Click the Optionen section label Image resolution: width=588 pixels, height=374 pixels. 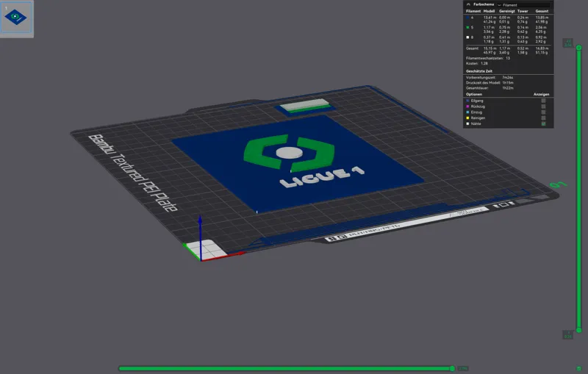(474, 95)
